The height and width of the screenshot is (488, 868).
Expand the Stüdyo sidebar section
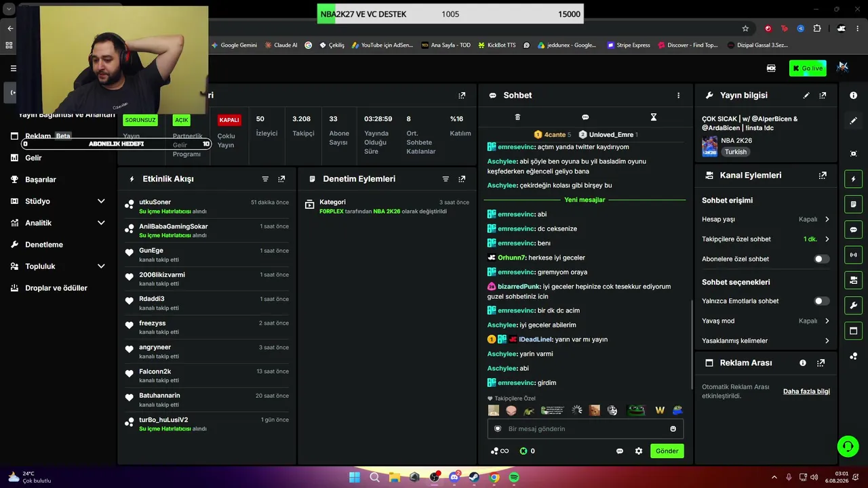pos(101,201)
